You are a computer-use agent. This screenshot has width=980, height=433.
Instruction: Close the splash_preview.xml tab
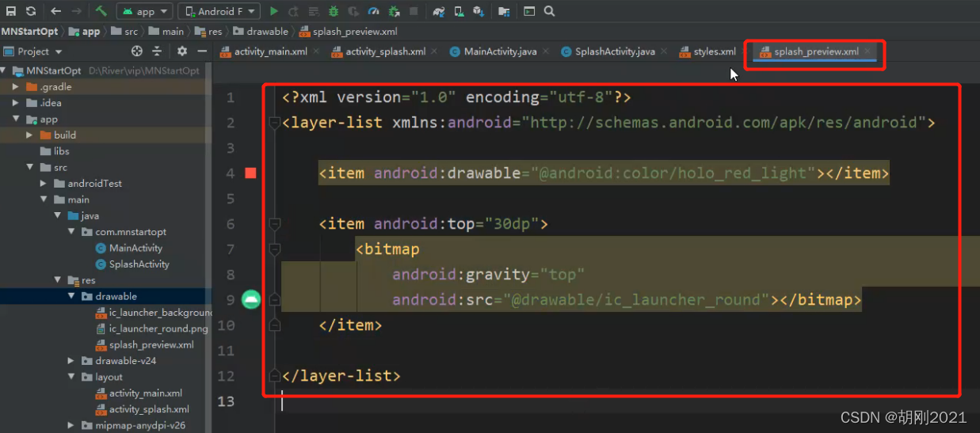coord(868,51)
